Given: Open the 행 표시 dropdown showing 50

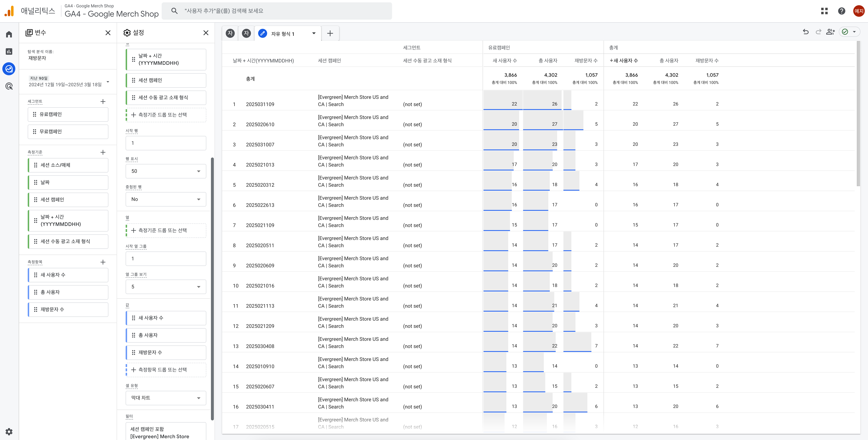Looking at the screenshot, I should [166, 171].
